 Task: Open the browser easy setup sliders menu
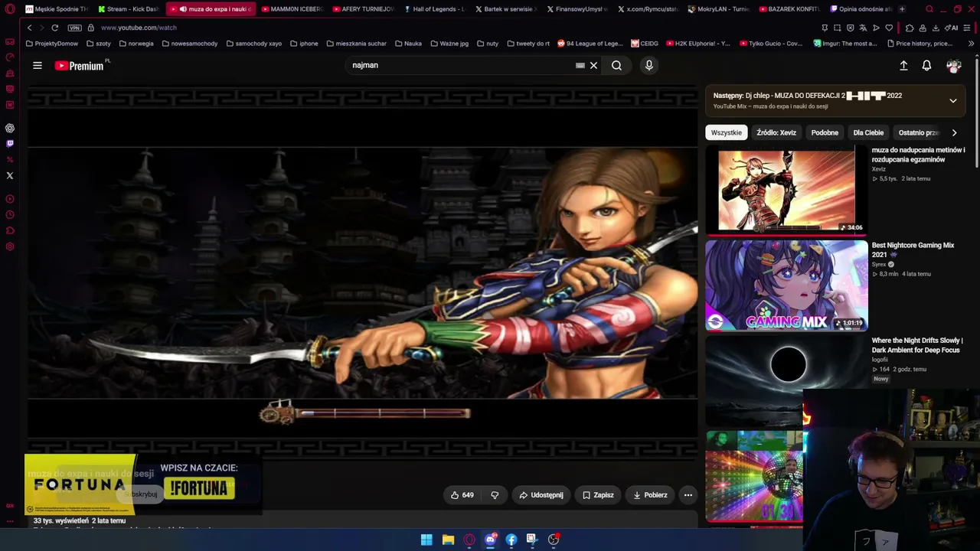(x=969, y=28)
